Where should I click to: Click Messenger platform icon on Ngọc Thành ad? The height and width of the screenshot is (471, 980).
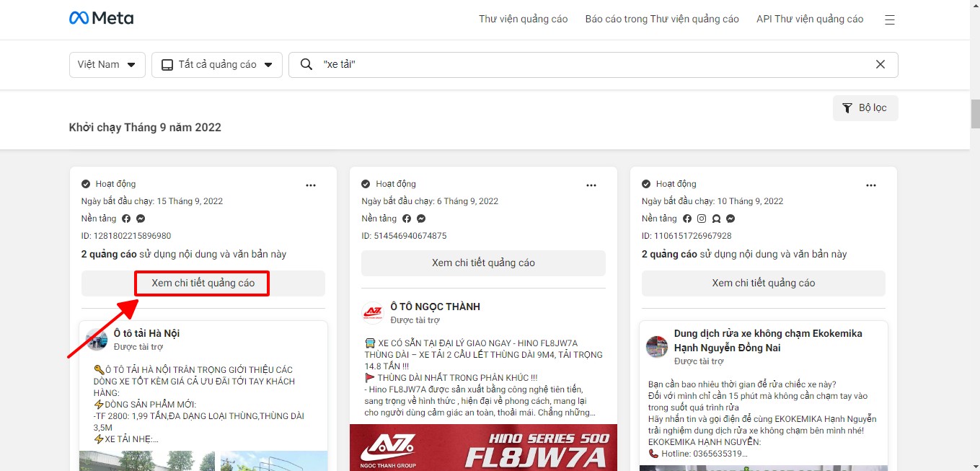point(421,219)
